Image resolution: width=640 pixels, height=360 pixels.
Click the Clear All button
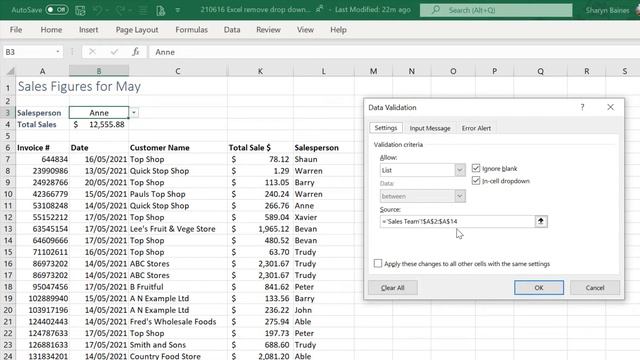[392, 288]
